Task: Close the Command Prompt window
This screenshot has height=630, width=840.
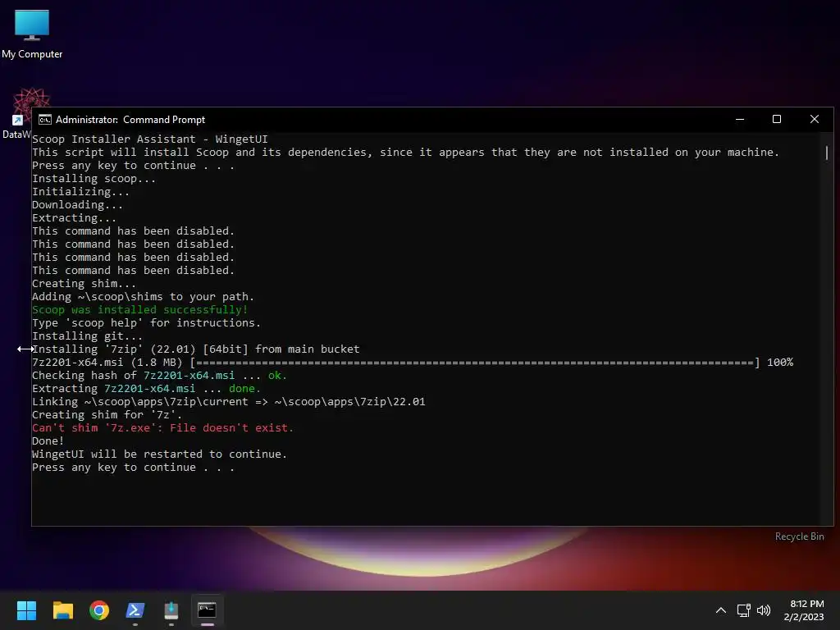Action: coord(815,120)
